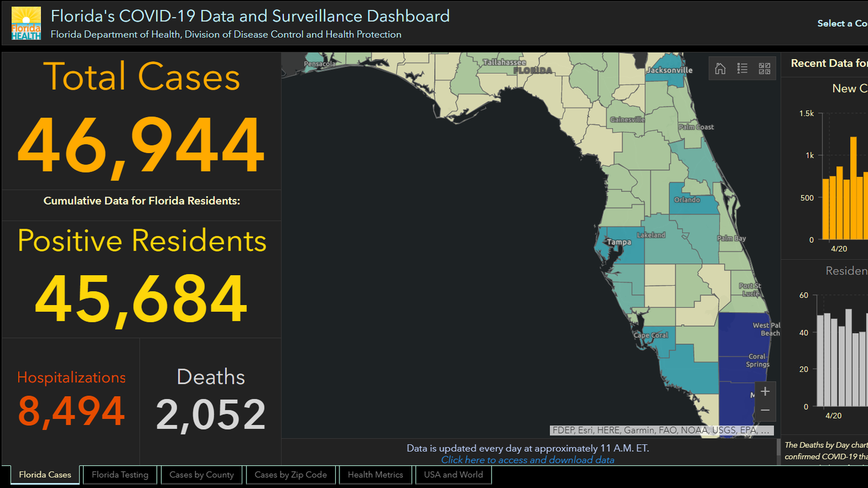Open the Select a County dropdown
The width and height of the screenshot is (868, 488).
(842, 23)
